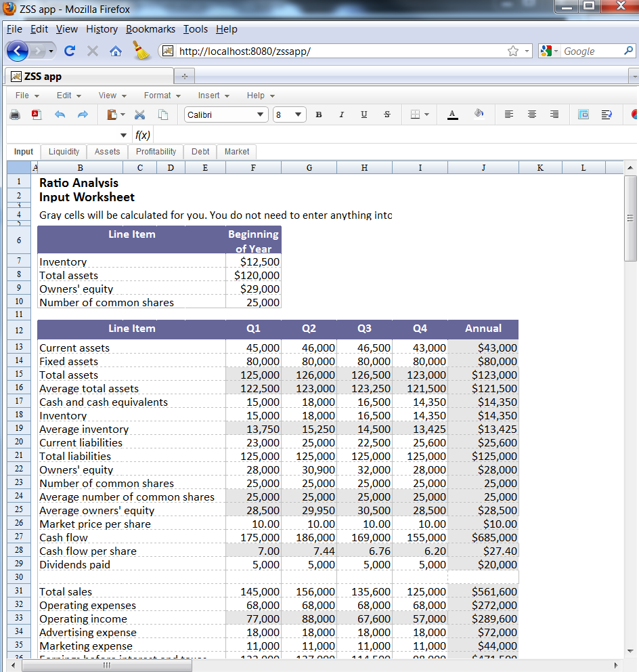Open the ZSS File menu
This screenshot has height=672, width=639.
click(27, 96)
